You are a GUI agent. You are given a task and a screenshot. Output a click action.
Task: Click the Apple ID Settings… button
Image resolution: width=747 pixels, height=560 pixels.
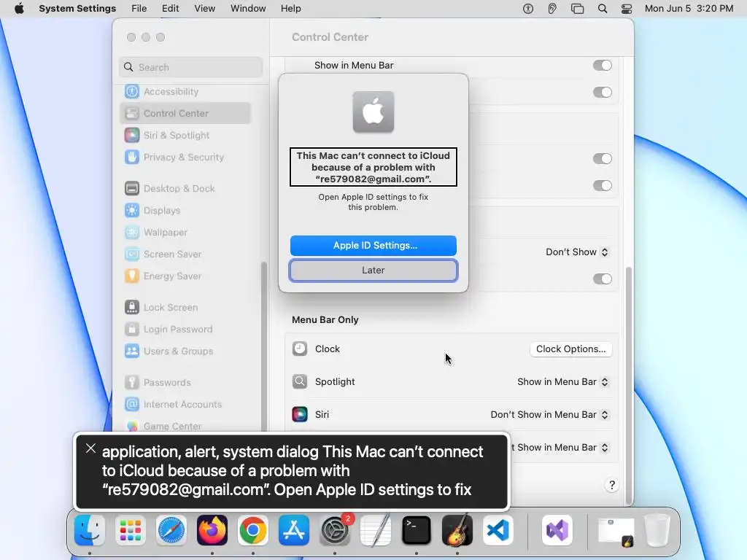tap(373, 246)
